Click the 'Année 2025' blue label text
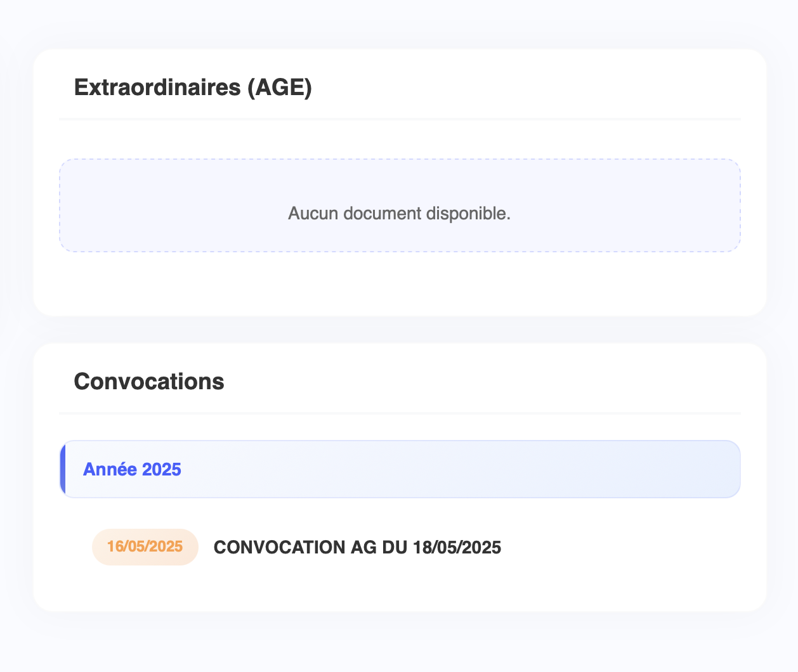The image size is (798, 672). click(x=132, y=469)
